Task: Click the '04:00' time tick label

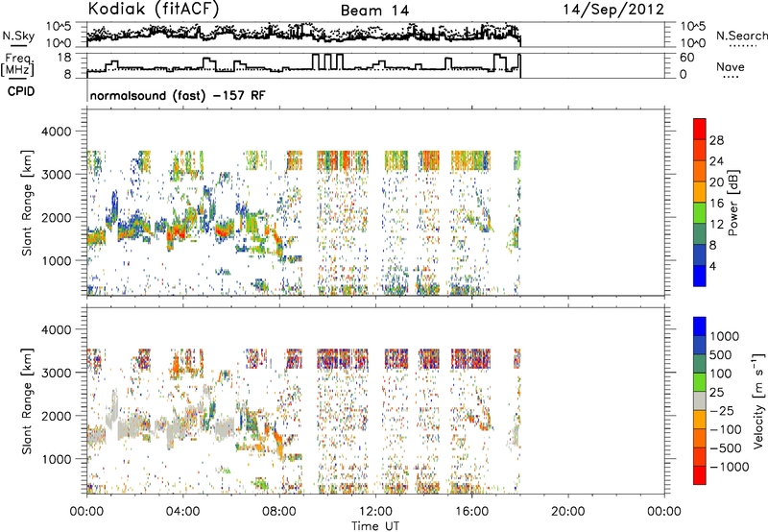Action: click(x=182, y=512)
